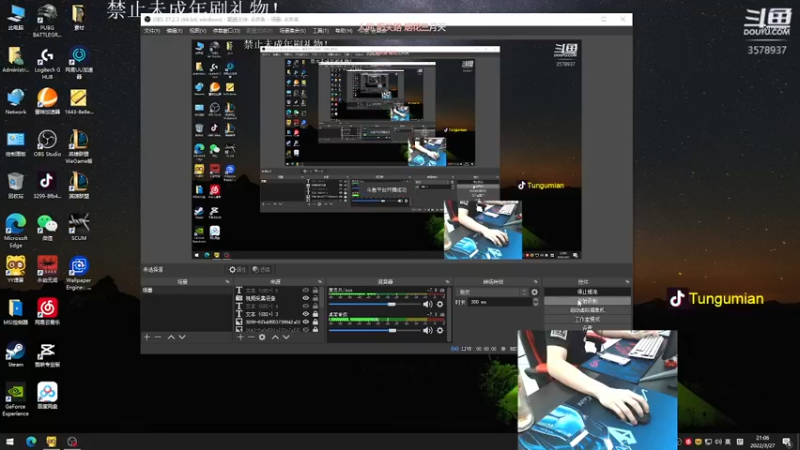Toggle the lock on the 视频采集设备 source
The image size is (800, 450).
click(x=315, y=298)
